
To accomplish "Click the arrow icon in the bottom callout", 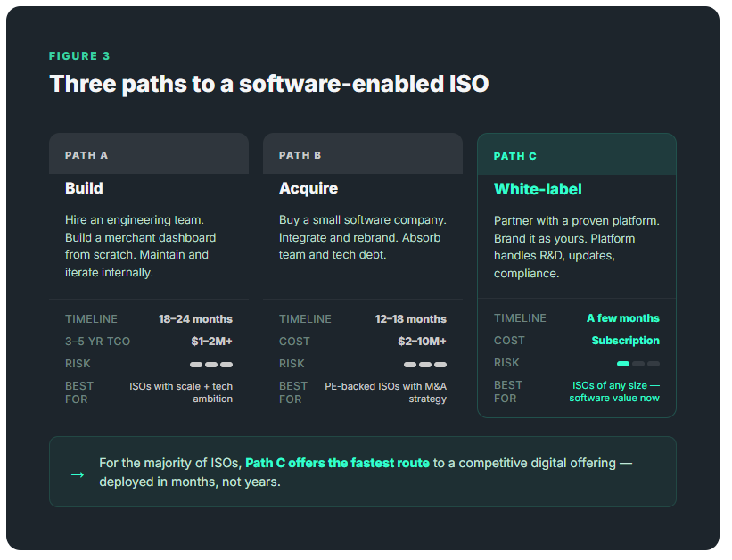I will tap(78, 474).
